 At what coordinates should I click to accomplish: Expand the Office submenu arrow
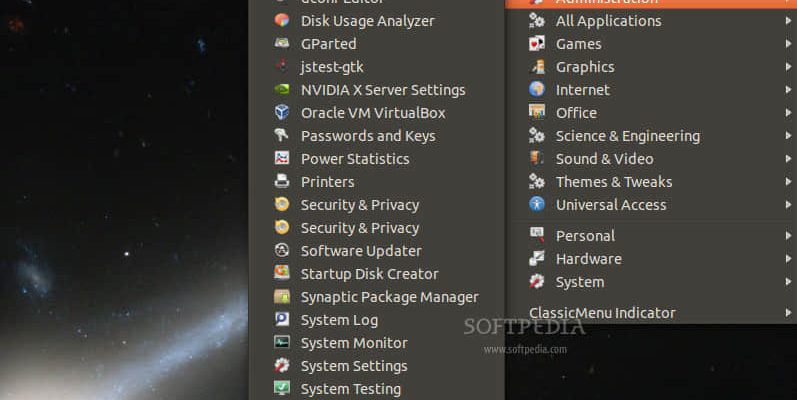click(788, 113)
